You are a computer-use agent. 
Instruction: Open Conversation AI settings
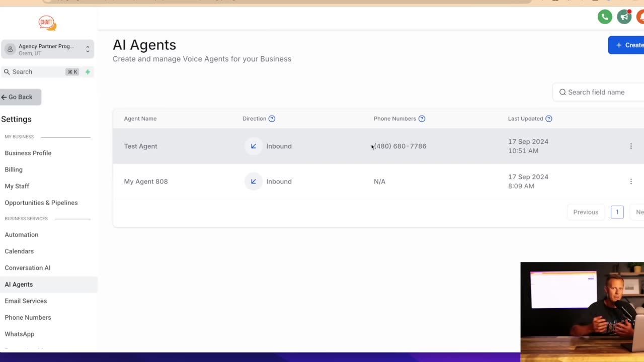coord(28,268)
